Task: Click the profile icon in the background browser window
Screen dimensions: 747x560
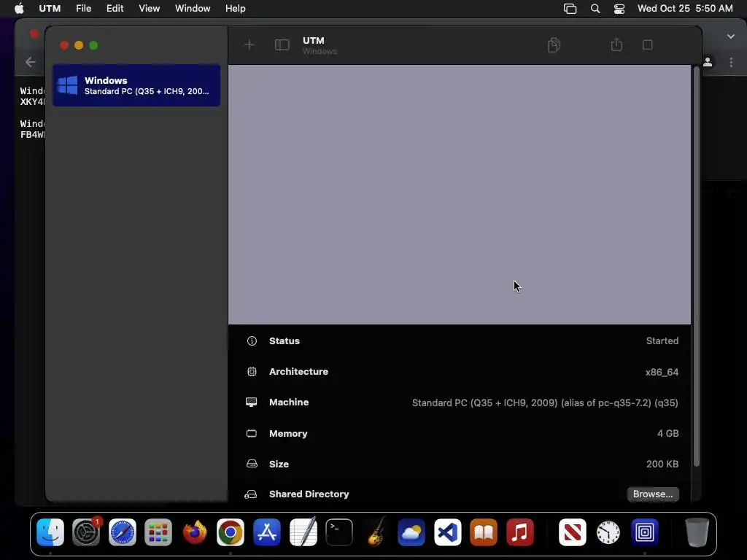Action: [708, 62]
